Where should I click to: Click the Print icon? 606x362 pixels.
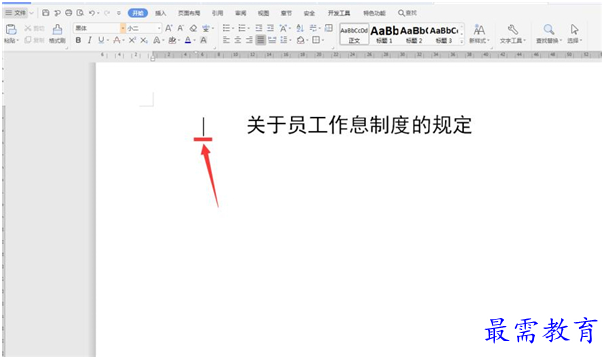[x=69, y=13]
